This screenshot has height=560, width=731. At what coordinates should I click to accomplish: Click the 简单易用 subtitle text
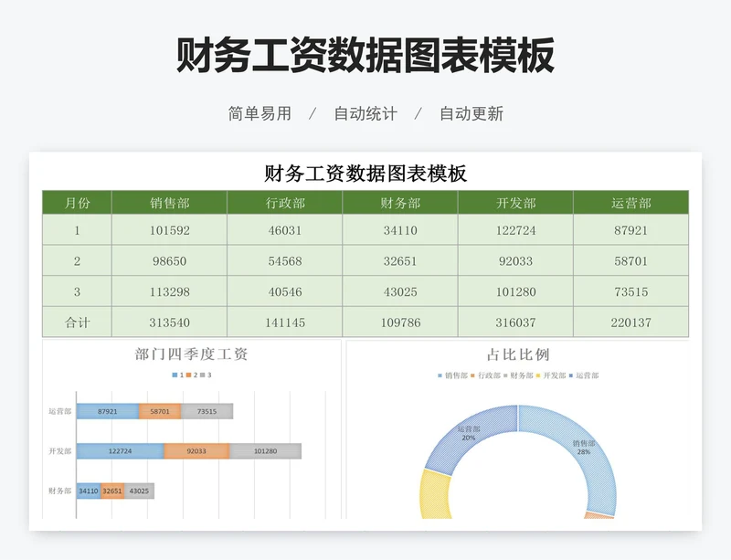pos(260,113)
